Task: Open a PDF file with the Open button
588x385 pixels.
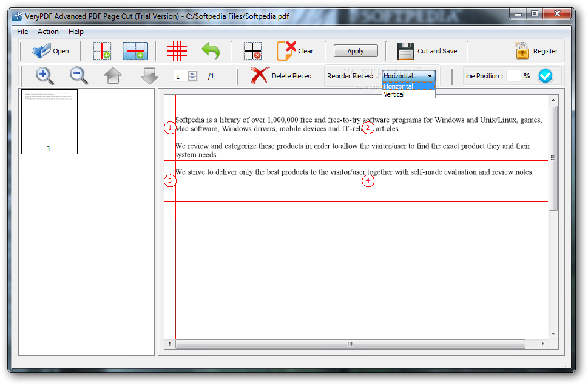Action: pyautogui.click(x=50, y=50)
